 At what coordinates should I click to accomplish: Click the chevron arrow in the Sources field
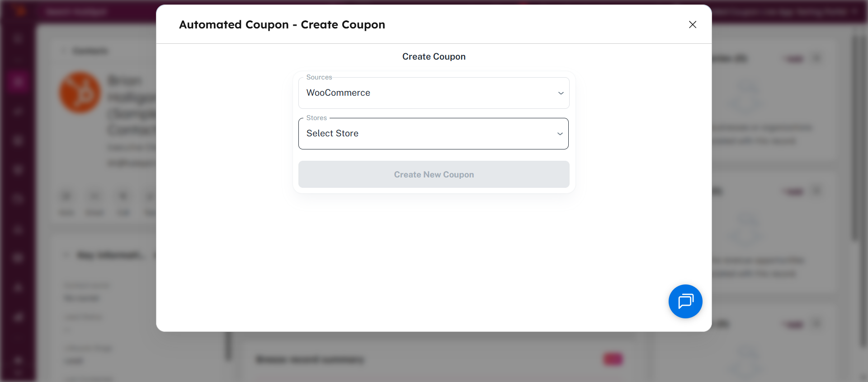click(561, 93)
